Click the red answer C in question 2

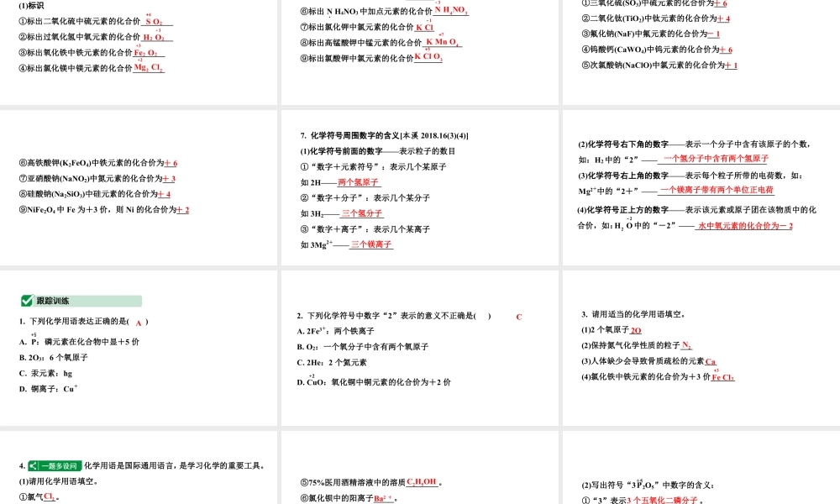tap(518, 317)
